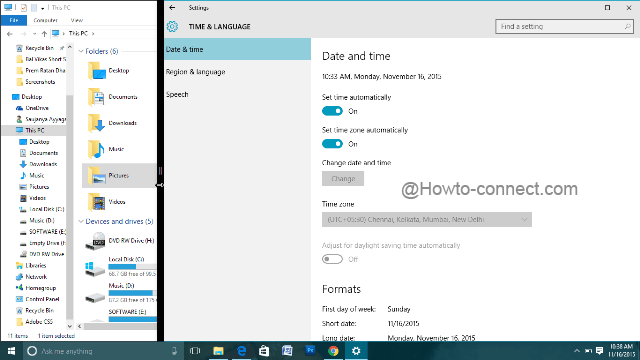Open the View ribbon tab

pyautogui.click(x=77, y=20)
